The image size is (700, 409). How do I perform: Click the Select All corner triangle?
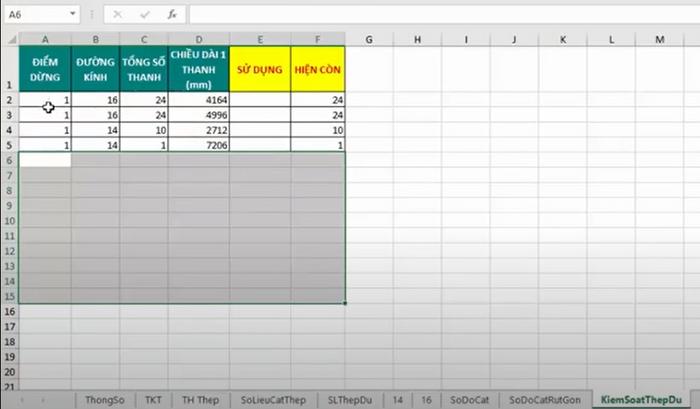pos(9,38)
